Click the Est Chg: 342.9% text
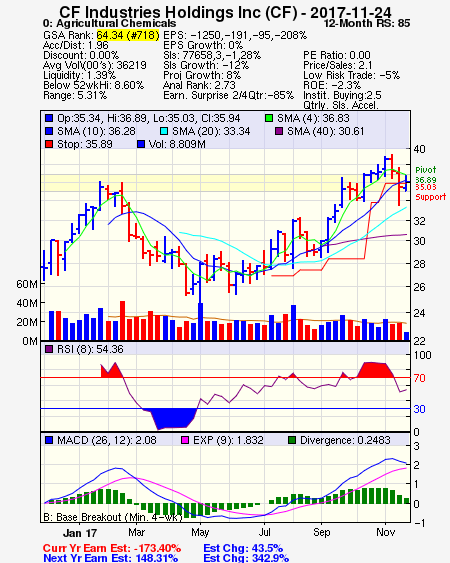The image size is (450, 563). (246, 558)
